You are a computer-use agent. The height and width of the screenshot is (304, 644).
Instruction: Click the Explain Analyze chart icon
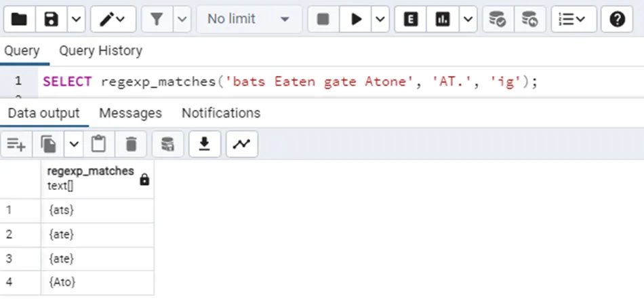[443, 20]
